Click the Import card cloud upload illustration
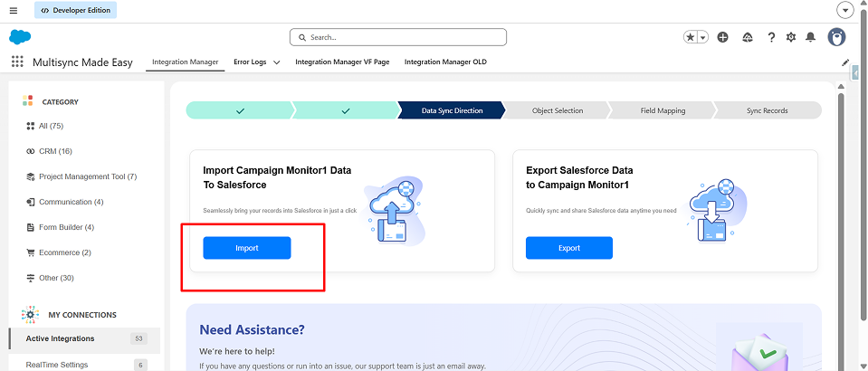 click(395, 211)
